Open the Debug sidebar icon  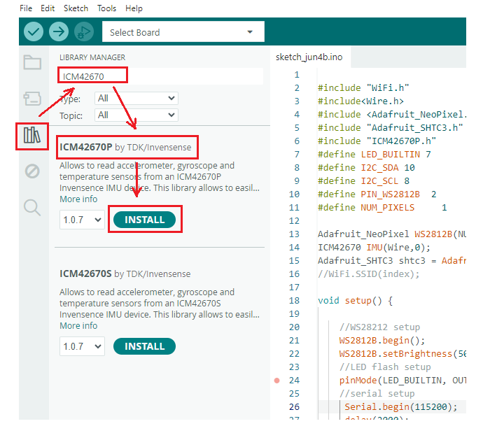32,171
